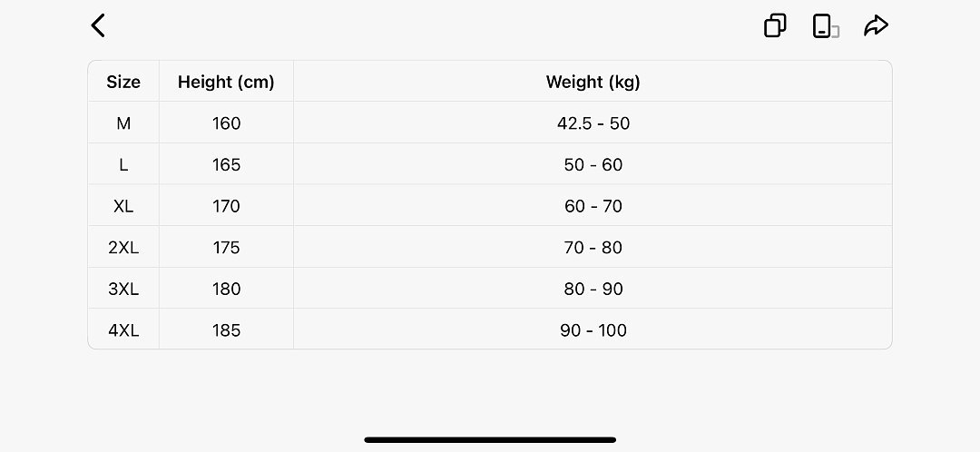The height and width of the screenshot is (452, 980).
Task: Tap the XL size cell
Action: click(123, 206)
